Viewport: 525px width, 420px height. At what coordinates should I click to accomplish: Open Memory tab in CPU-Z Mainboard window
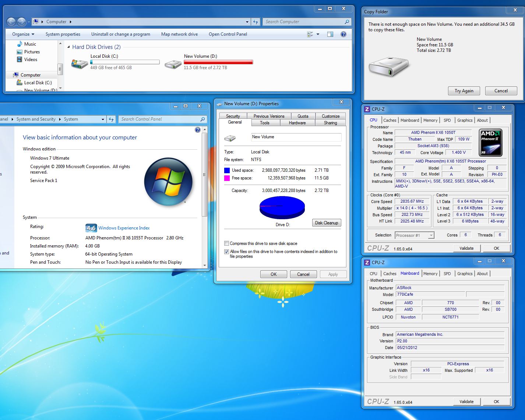pyautogui.click(x=430, y=274)
